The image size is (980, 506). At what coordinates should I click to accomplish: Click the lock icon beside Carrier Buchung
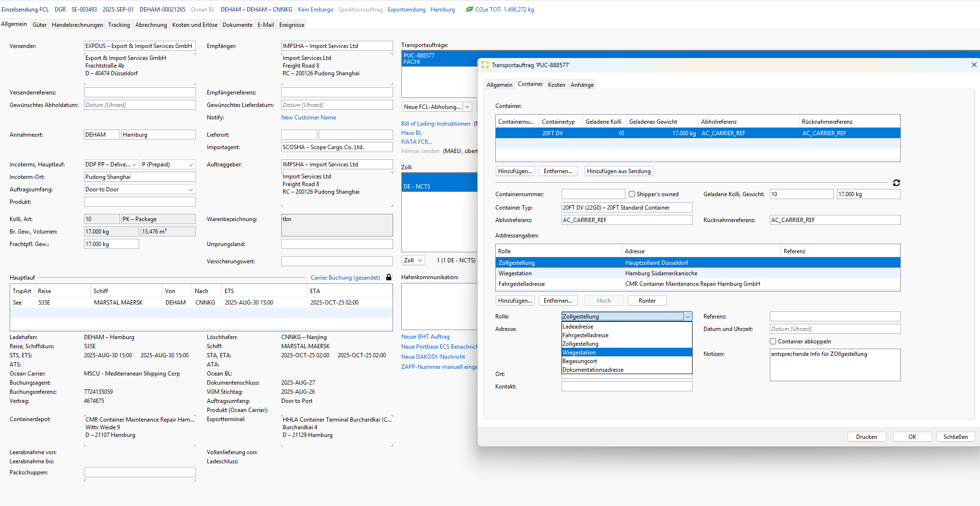click(389, 277)
